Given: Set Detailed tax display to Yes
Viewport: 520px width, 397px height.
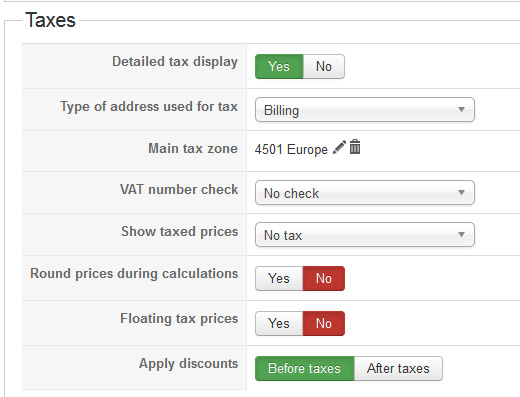Looking at the screenshot, I should 279,67.
